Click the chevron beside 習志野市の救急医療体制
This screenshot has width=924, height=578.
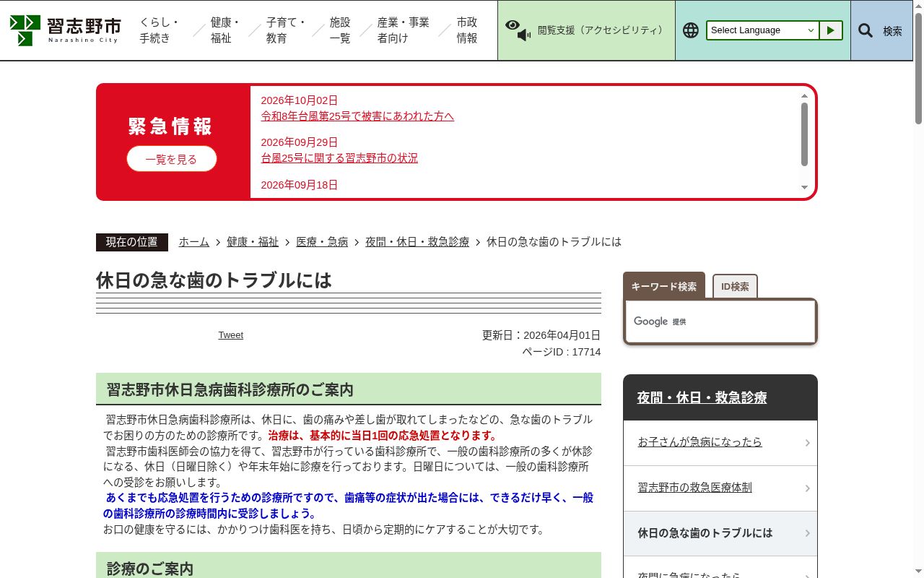(x=807, y=488)
